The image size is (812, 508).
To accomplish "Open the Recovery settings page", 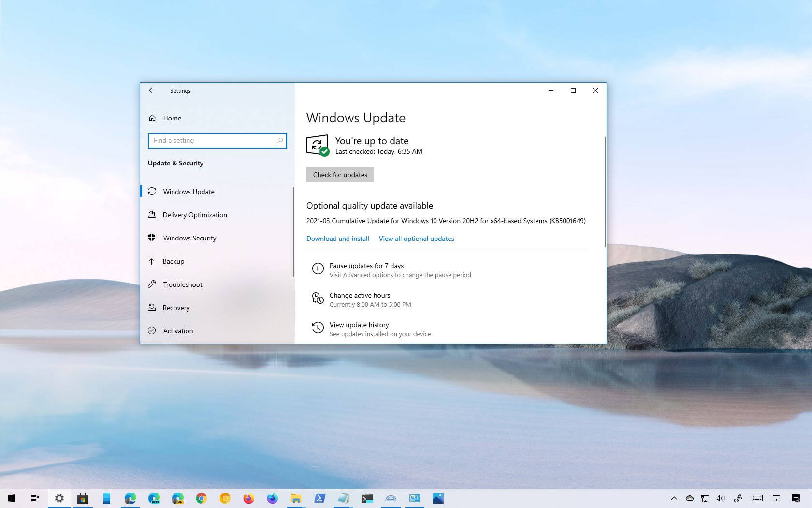I will (176, 308).
